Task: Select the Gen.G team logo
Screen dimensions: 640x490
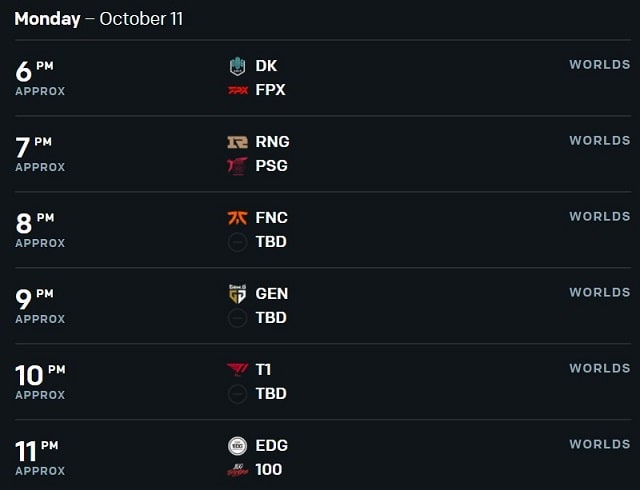Action: 238,294
